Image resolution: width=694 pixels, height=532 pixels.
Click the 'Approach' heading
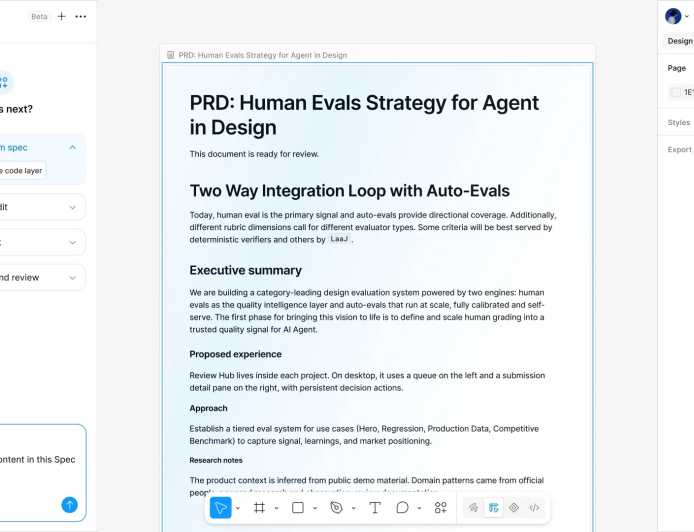click(x=208, y=408)
